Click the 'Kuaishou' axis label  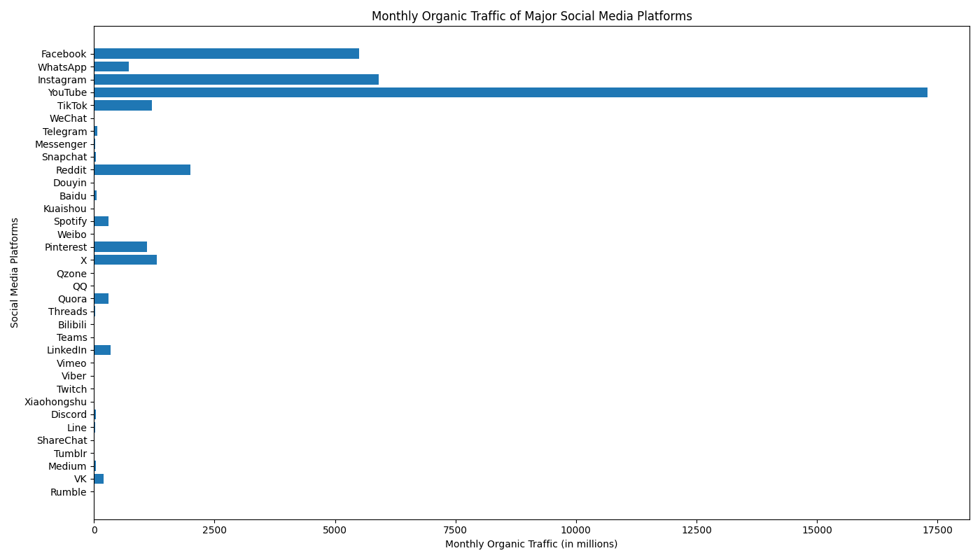(x=65, y=209)
